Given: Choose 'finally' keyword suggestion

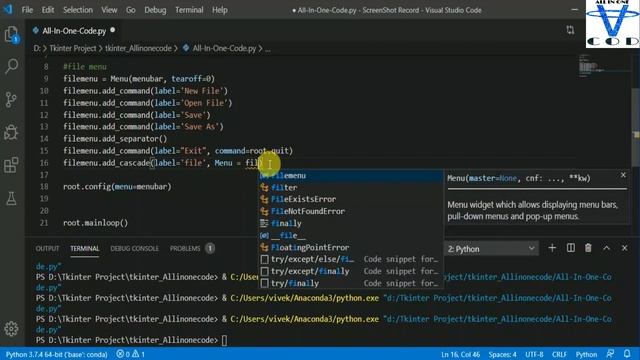Looking at the screenshot, I should point(351,223).
